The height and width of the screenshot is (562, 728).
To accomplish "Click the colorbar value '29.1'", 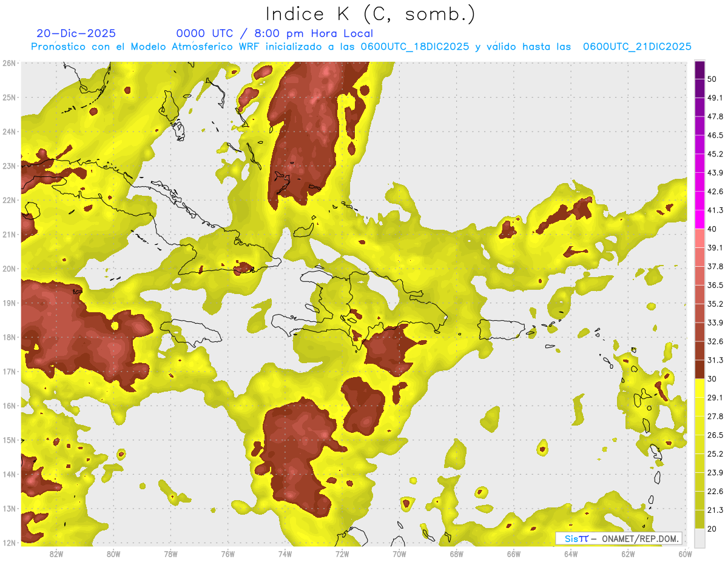I will point(715,398).
